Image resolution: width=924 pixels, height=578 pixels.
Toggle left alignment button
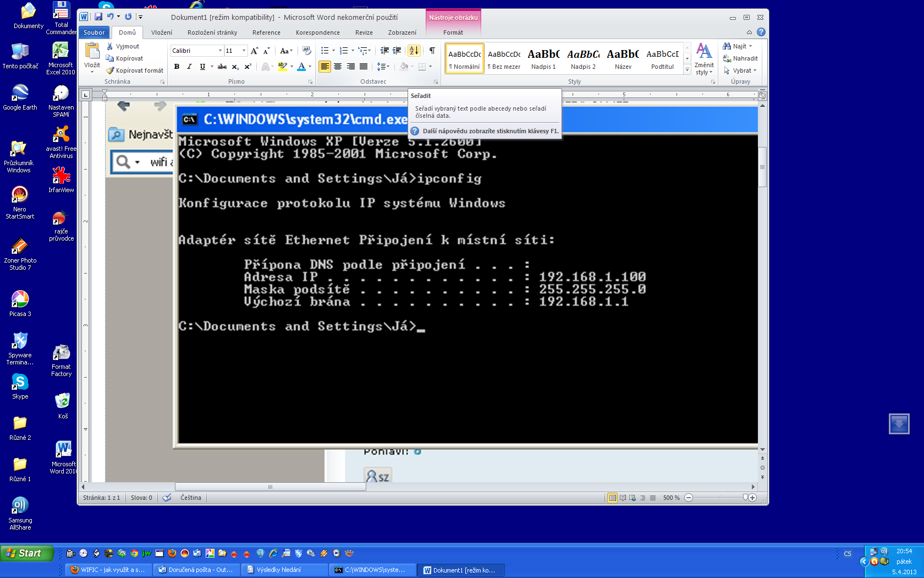pos(325,67)
